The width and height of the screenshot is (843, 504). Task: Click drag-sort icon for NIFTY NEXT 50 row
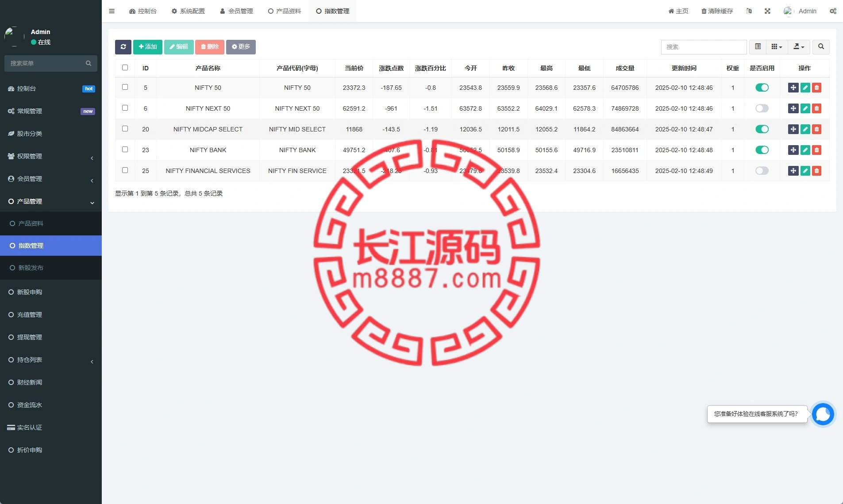[x=793, y=108]
